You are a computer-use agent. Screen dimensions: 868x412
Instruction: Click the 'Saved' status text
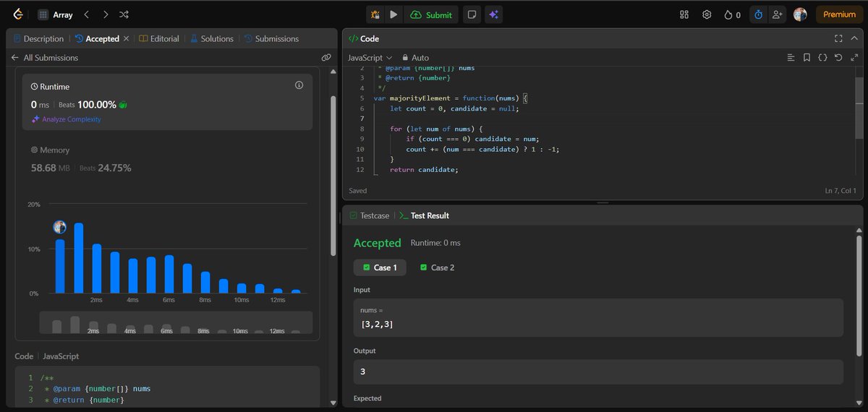(357, 191)
